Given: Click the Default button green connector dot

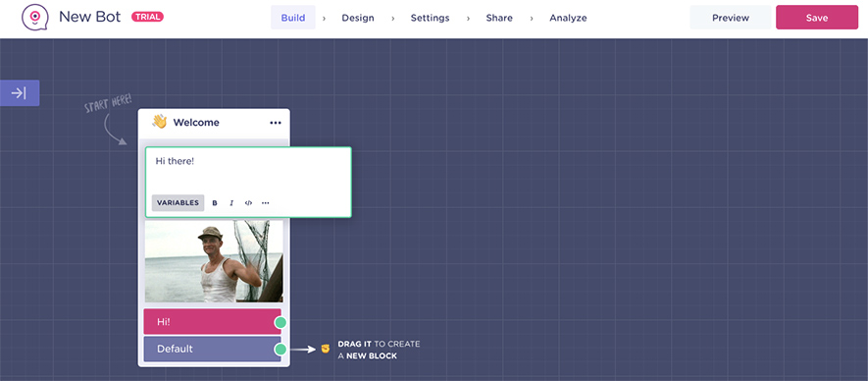Looking at the screenshot, I should pyautogui.click(x=281, y=349).
